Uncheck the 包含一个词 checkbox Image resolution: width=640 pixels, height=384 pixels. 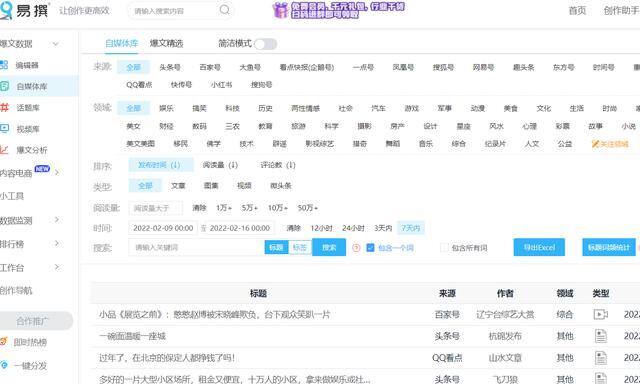370,248
